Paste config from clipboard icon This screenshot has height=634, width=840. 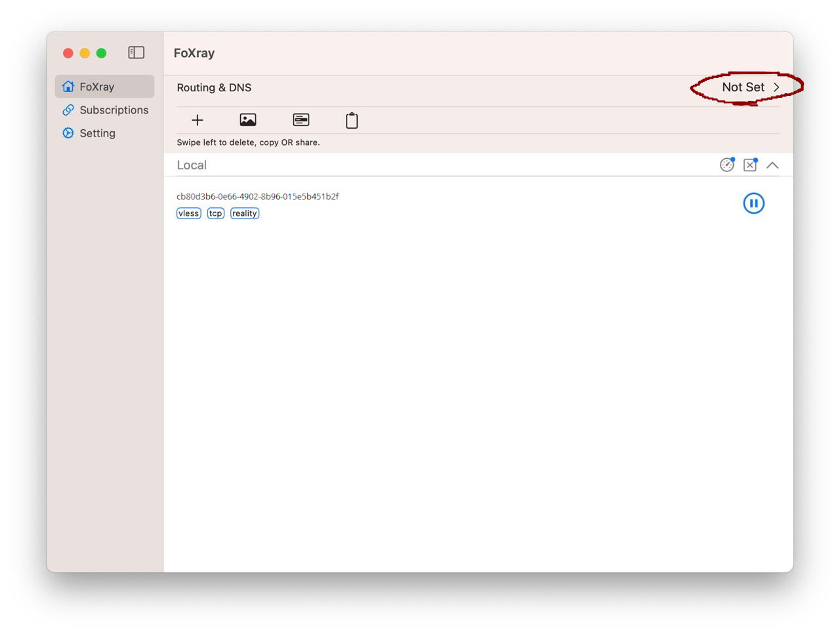[352, 120]
